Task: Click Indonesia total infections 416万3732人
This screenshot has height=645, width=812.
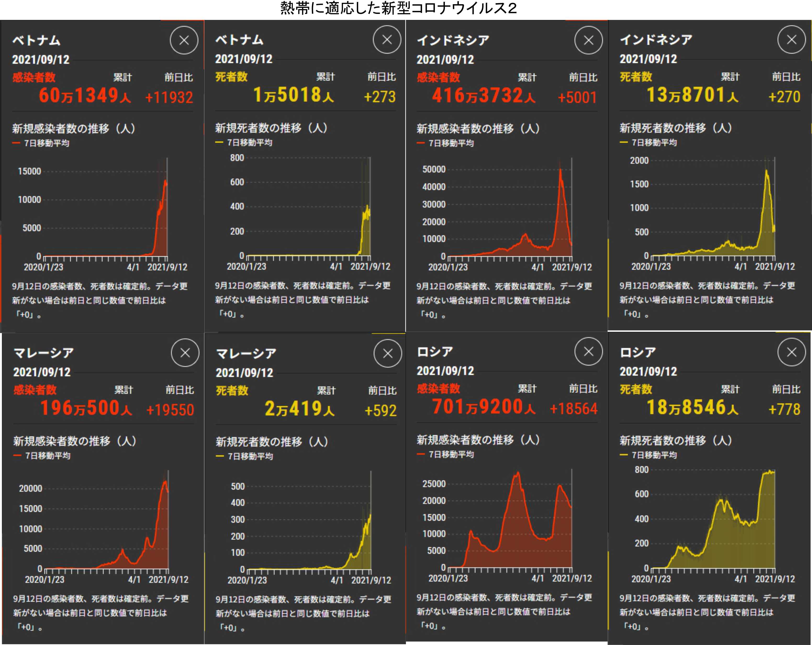Action: click(484, 95)
